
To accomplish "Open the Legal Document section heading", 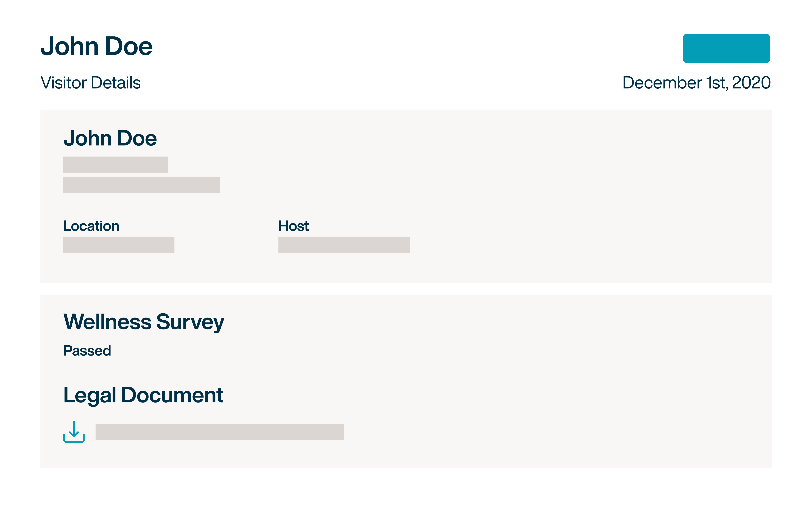I will [143, 395].
